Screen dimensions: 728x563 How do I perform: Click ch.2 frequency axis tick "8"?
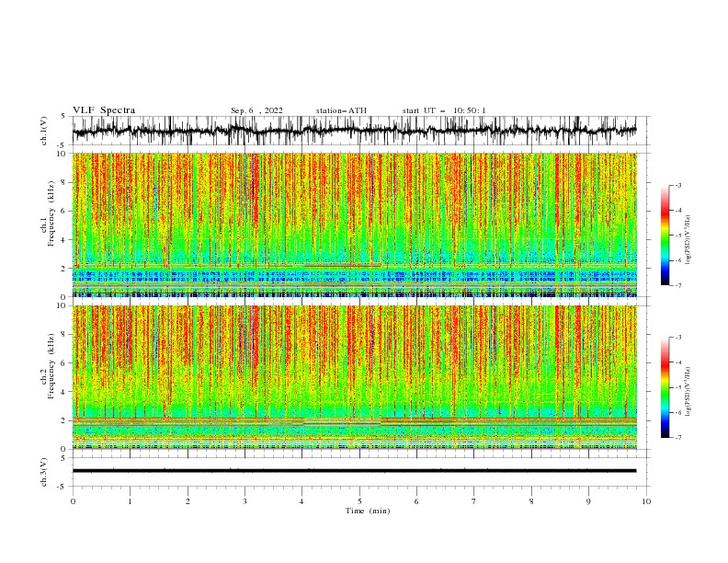tap(64, 335)
